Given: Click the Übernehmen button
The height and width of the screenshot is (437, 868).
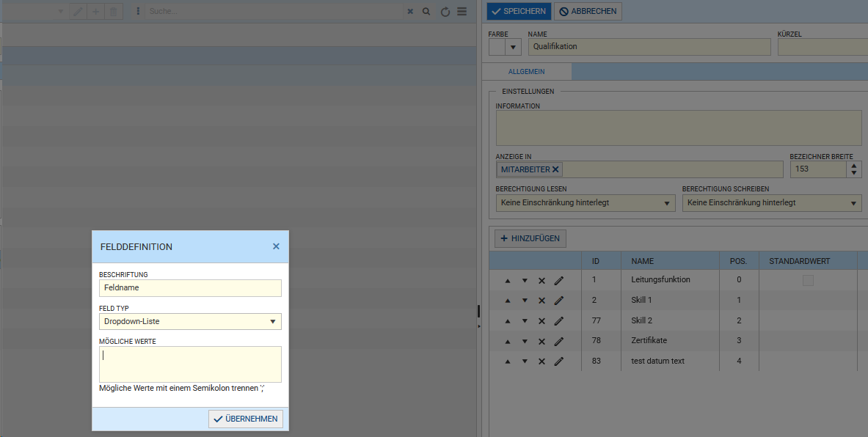Looking at the screenshot, I should pyautogui.click(x=246, y=419).
